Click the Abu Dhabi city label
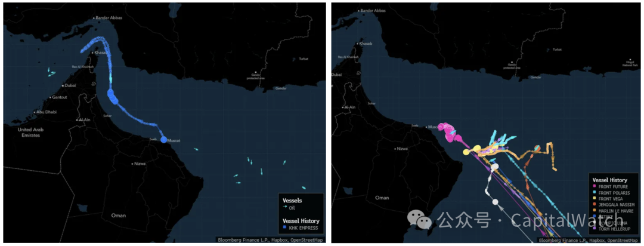644x246 pixels. click(x=47, y=112)
